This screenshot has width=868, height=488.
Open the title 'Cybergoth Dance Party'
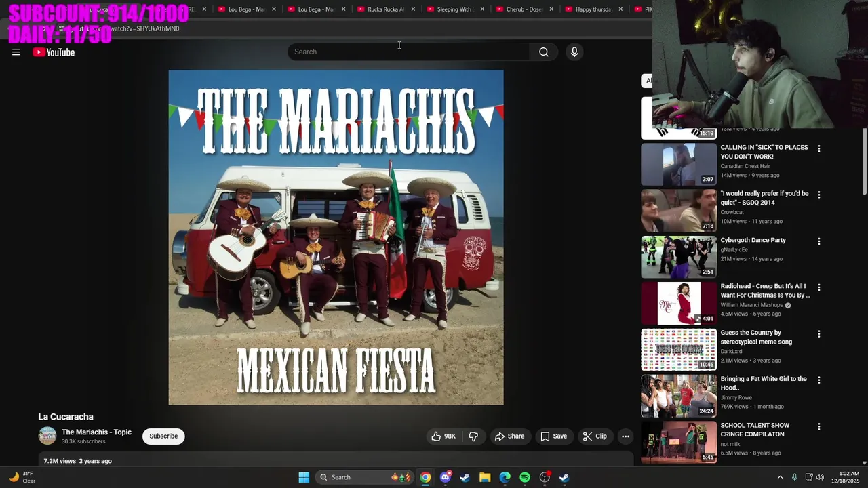[x=753, y=240]
